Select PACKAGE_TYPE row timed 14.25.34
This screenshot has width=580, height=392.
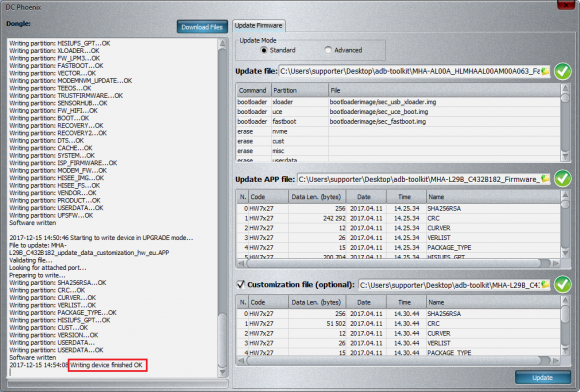(398, 248)
